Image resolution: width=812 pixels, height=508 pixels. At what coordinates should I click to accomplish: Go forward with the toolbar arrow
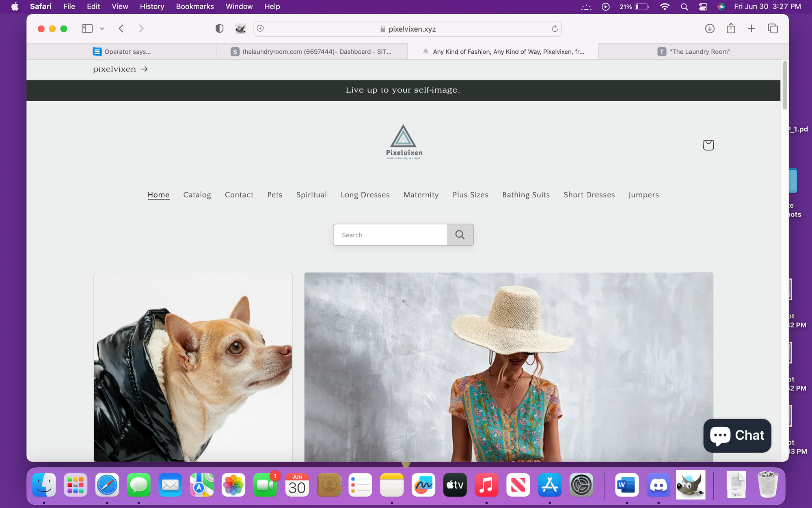pos(141,28)
